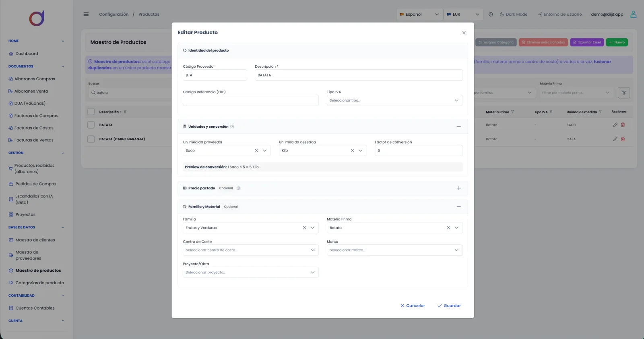Click the delete trash icon in the CAJA row
The image size is (644, 339).
[x=623, y=139]
